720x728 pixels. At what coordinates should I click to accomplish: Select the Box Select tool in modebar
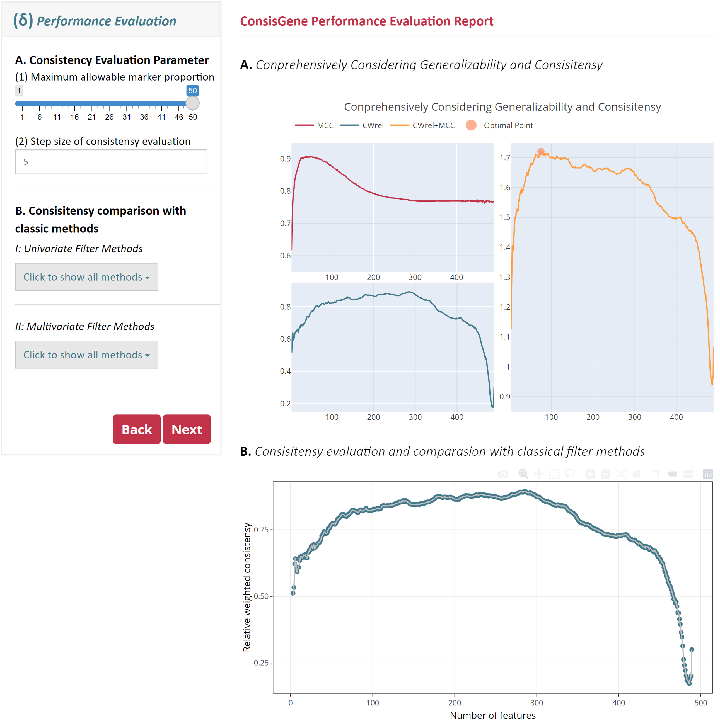coord(554,474)
